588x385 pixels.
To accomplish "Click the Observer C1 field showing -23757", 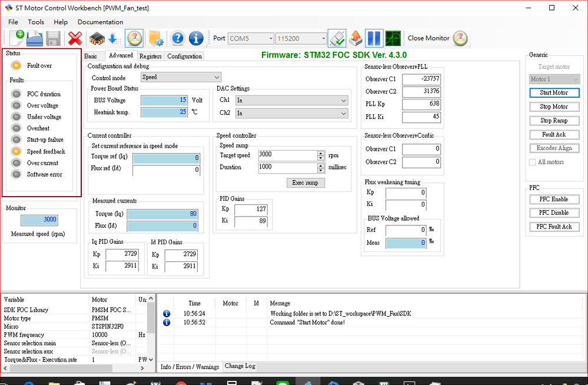I will click(x=421, y=79).
